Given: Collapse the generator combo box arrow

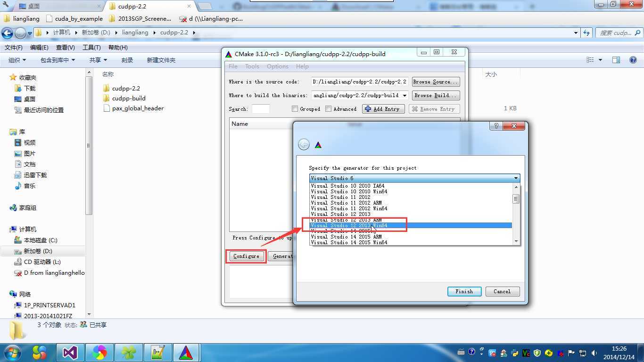Looking at the screenshot, I should coord(516,178).
